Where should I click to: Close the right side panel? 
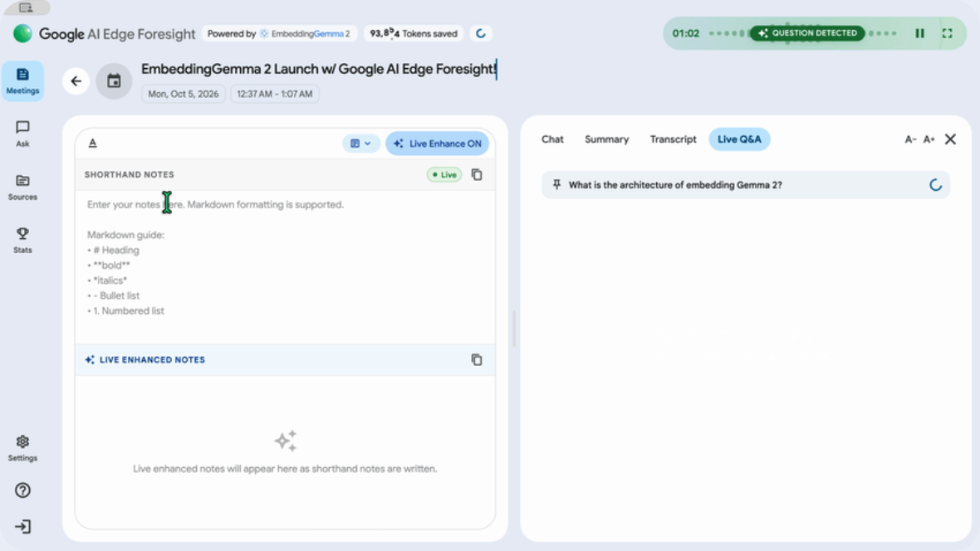951,139
